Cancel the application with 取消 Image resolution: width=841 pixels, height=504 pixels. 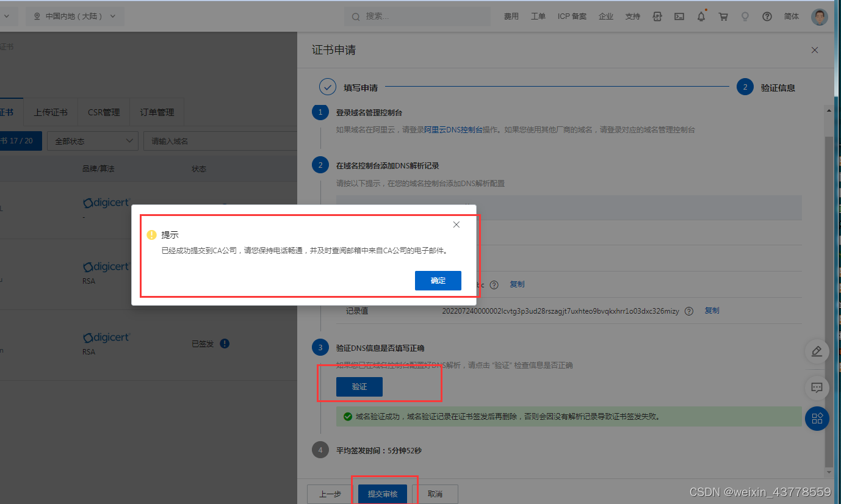[435, 494]
